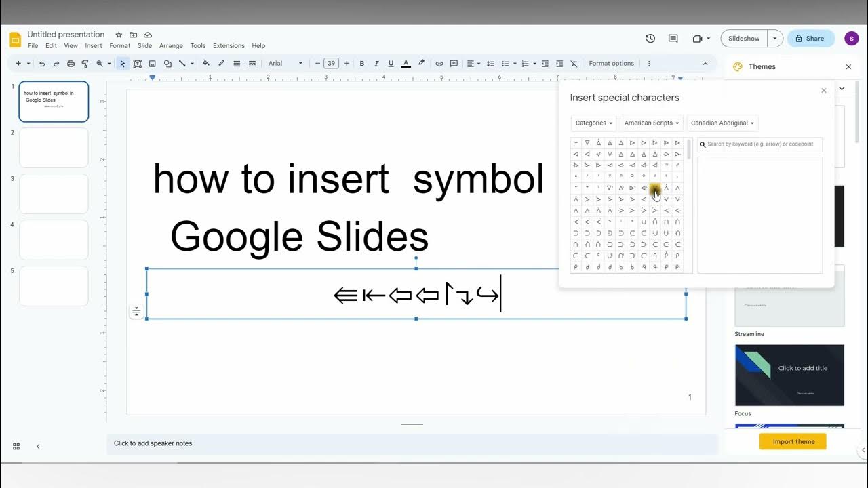Image resolution: width=868 pixels, height=488 pixels.
Task: Click the three-dot more options icon
Action: [649, 64]
